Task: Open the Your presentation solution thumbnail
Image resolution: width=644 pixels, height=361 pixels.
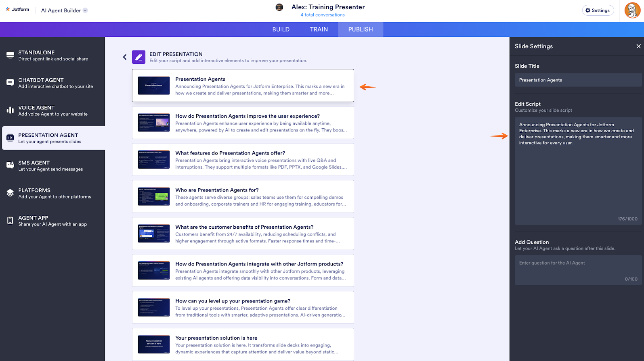Action: (154, 344)
